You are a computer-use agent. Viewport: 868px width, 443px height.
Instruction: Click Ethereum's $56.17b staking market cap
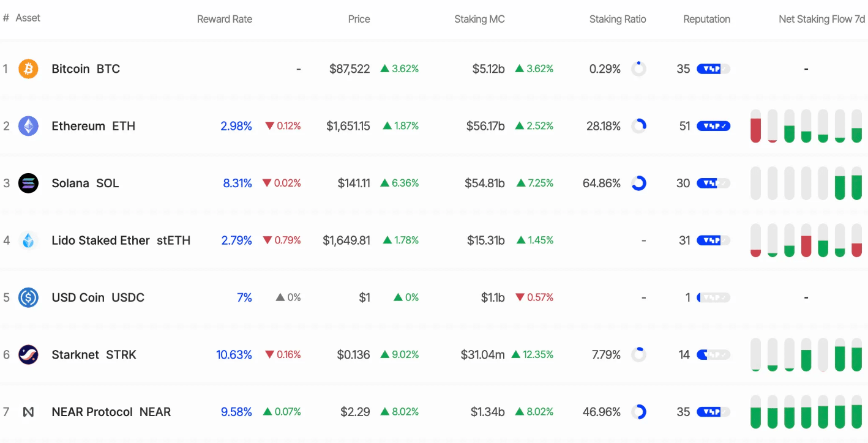[x=485, y=126]
